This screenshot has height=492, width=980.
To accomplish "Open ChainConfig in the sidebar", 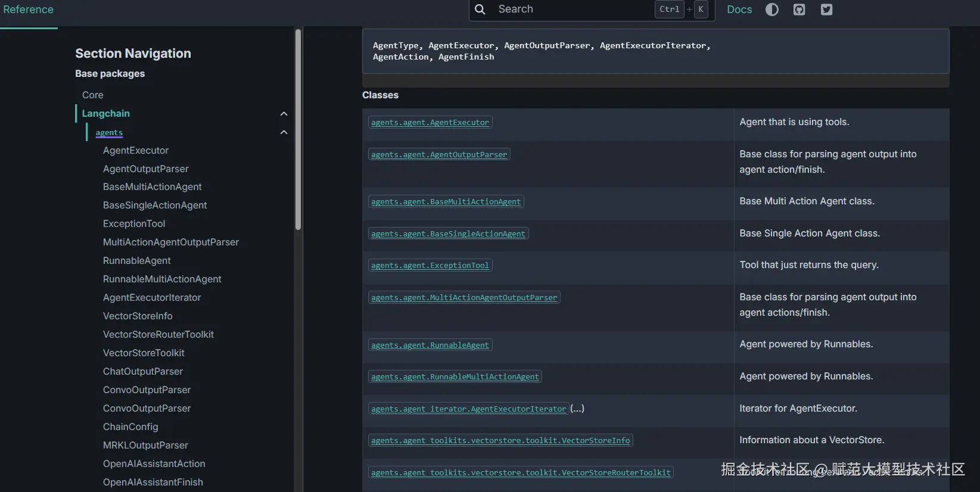I will tap(130, 426).
